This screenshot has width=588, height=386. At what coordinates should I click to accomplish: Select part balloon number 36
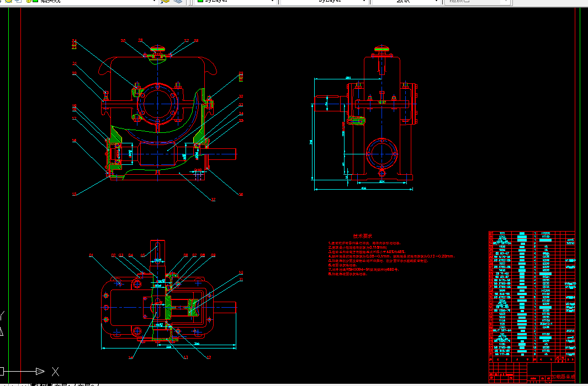tap(241, 194)
